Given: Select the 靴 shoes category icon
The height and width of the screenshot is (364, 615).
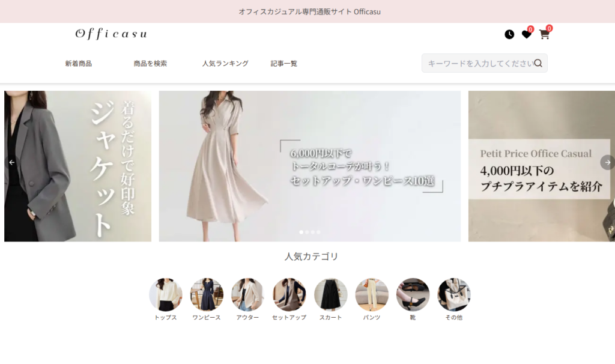Looking at the screenshot, I should (x=413, y=294).
